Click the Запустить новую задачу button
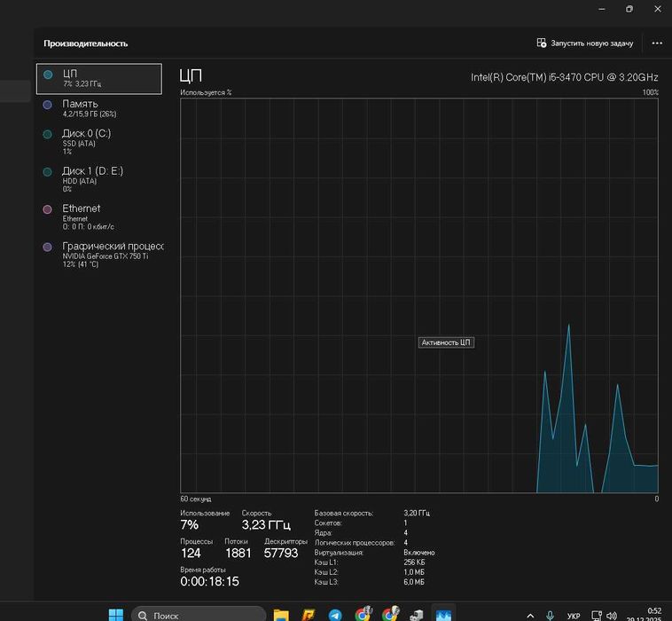This screenshot has width=672, height=621. coord(584,43)
